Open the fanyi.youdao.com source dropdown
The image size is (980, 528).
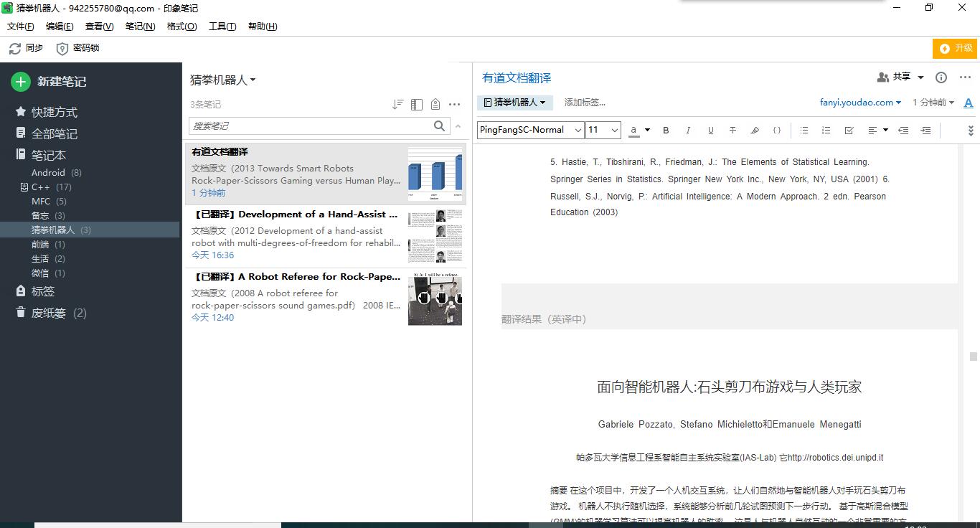[x=859, y=103]
